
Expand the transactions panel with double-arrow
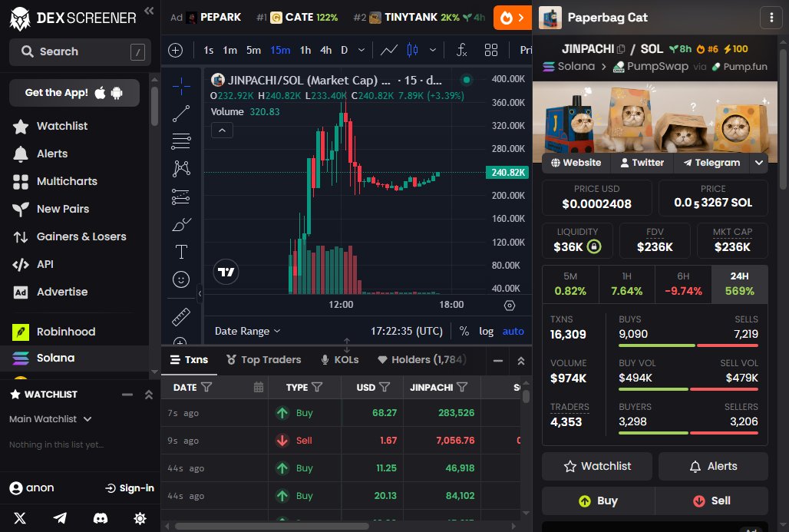(521, 361)
